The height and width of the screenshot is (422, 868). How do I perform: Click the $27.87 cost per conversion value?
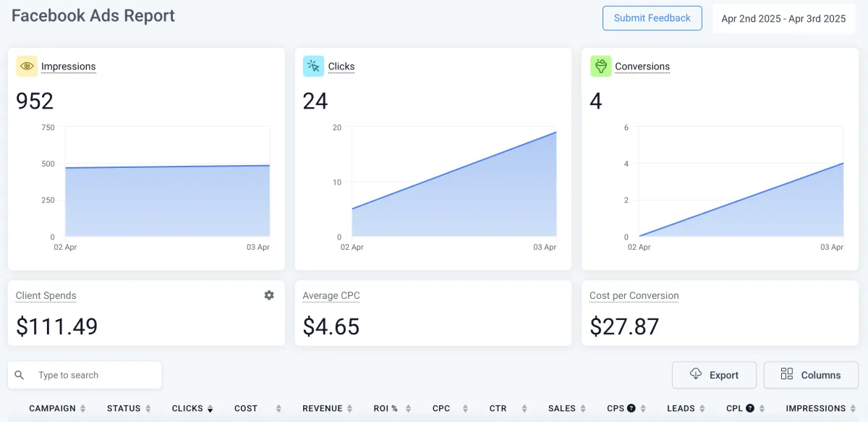[x=624, y=326]
